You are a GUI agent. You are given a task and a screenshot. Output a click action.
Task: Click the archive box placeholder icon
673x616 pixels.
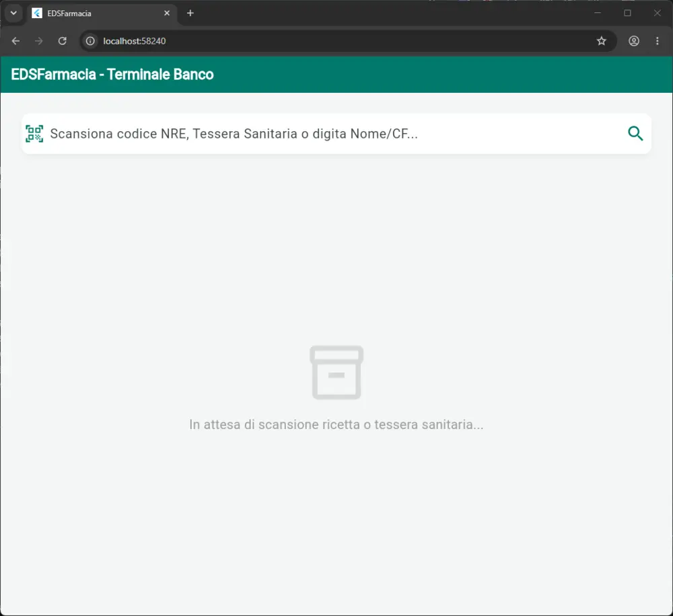(x=336, y=373)
